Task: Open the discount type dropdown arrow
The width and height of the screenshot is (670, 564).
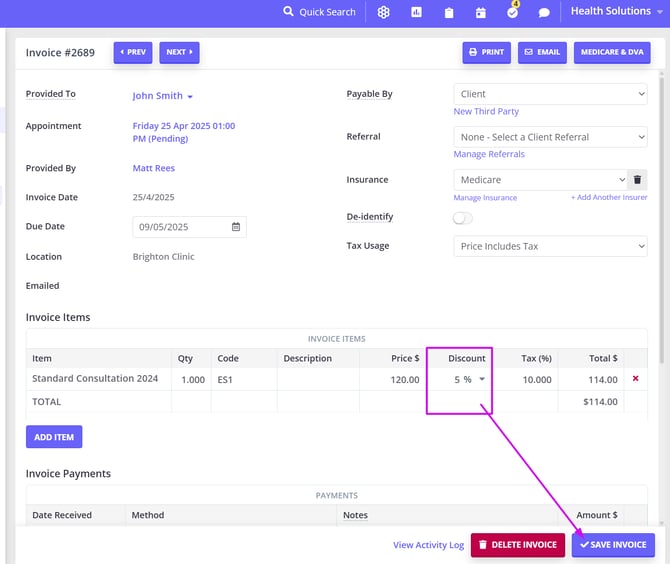Action: 482,379
